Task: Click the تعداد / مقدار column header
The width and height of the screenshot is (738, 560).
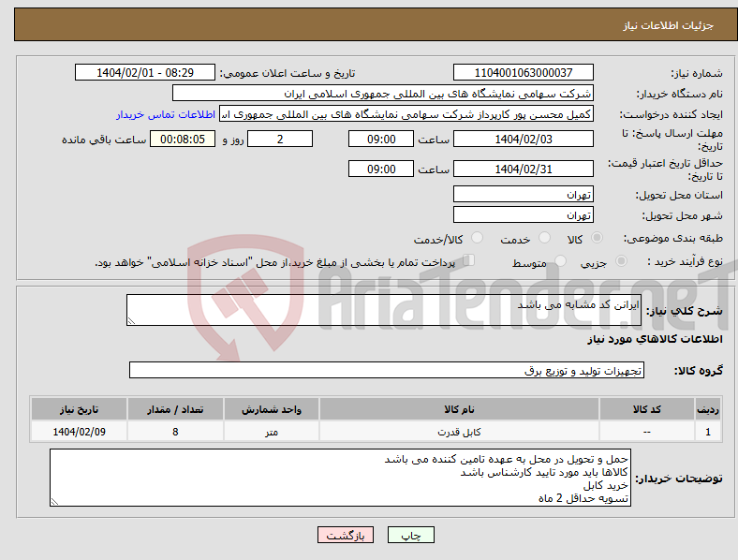Action: [175, 409]
